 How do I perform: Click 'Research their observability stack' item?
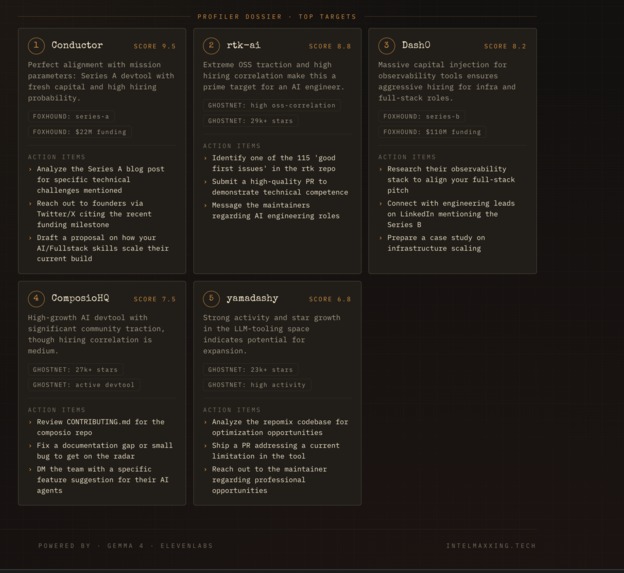click(x=451, y=179)
